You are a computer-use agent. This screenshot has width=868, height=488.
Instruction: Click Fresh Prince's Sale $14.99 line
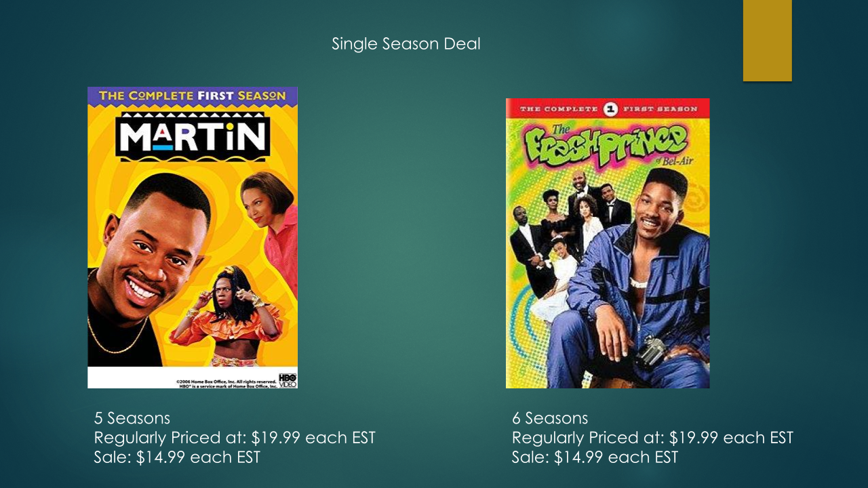pyautogui.click(x=595, y=457)
